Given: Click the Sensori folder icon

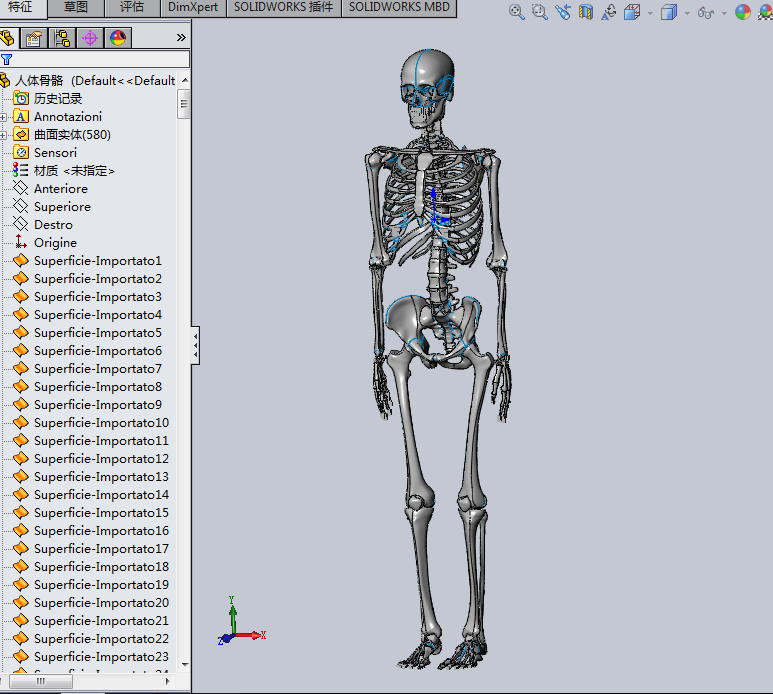Looking at the screenshot, I should (x=21, y=152).
